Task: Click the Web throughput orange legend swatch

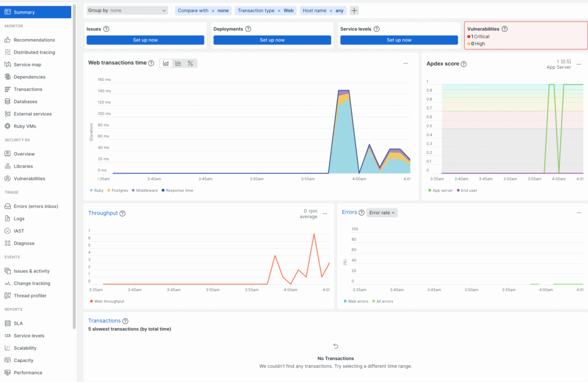Action: pyautogui.click(x=91, y=301)
